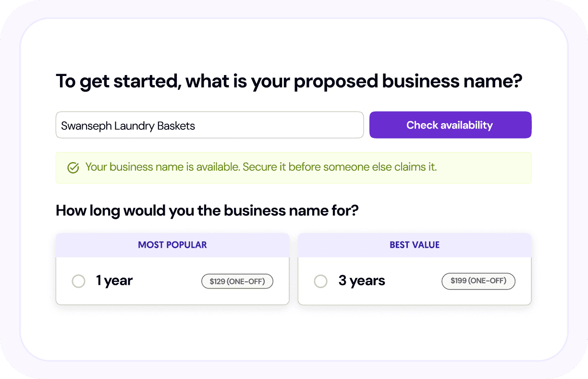Choose the "1 year" option label
The image size is (588, 379).
(x=114, y=281)
